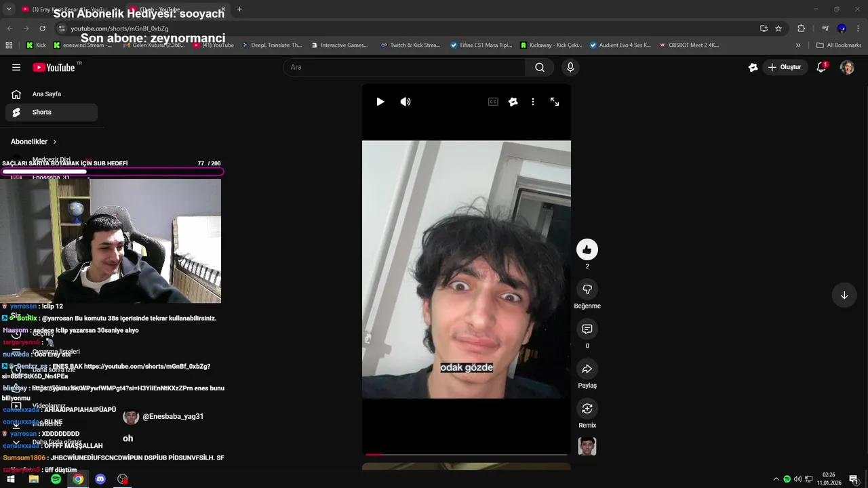Share the Short via Paylaş

point(587,369)
